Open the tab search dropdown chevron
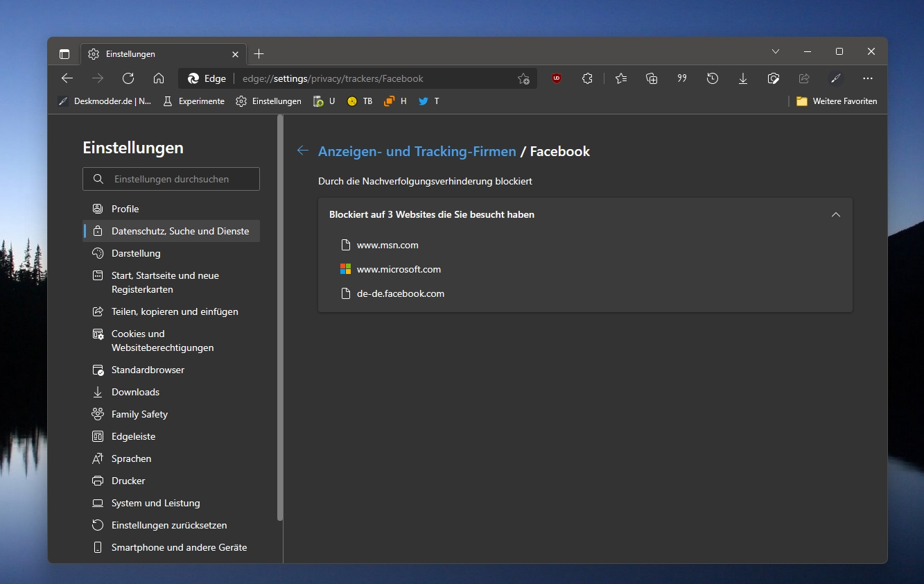Screen dimensions: 924x584 [x=776, y=51]
